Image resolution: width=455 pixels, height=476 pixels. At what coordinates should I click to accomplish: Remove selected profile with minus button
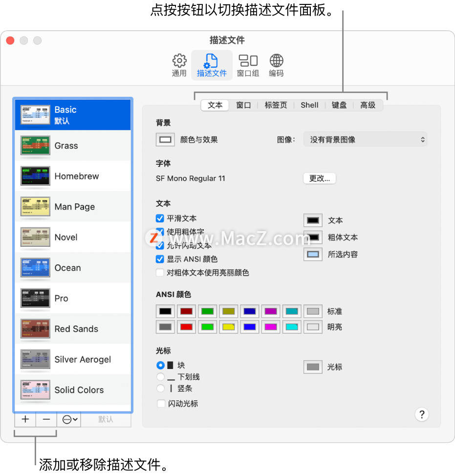coord(46,419)
